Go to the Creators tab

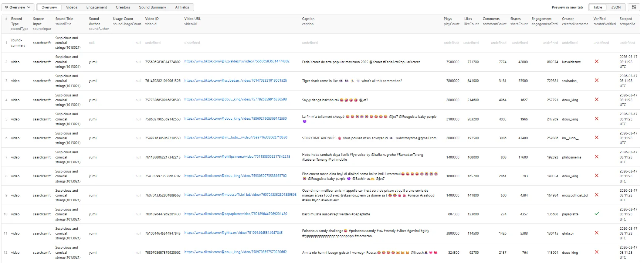tap(123, 7)
